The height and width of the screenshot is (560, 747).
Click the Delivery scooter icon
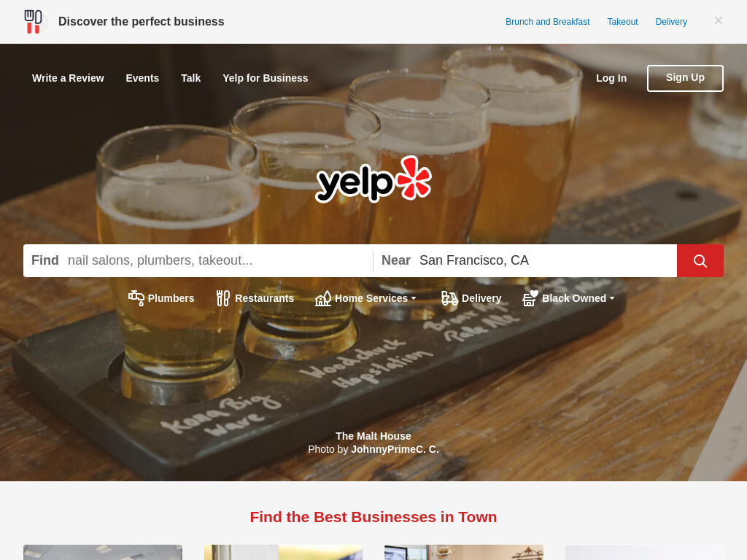pyautogui.click(x=449, y=298)
